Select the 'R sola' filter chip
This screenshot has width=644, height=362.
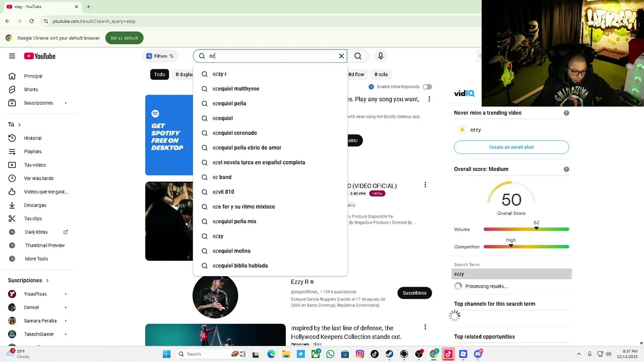point(381,74)
